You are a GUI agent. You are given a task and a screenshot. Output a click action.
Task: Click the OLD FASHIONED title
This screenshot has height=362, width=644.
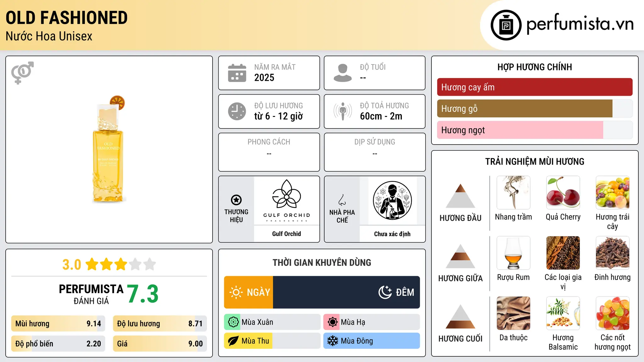(67, 18)
